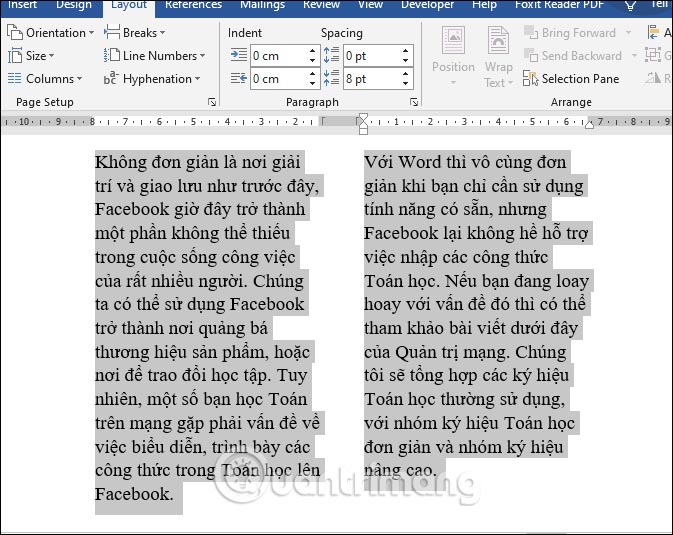
Task: Click the Orientation page icon
Action: click(x=15, y=33)
